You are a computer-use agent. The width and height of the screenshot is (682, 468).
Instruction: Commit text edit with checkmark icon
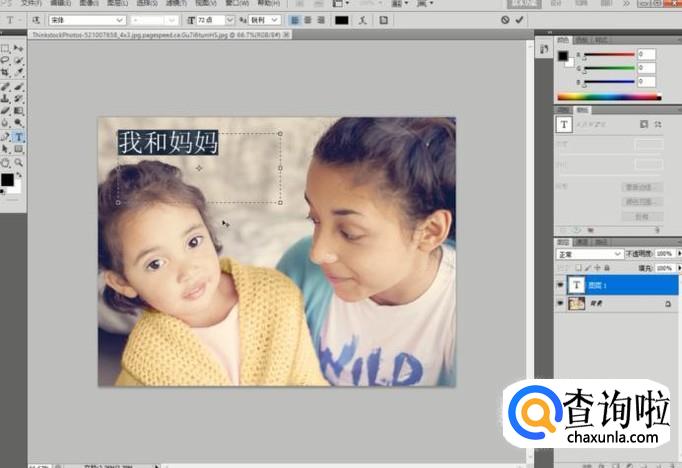click(519, 20)
